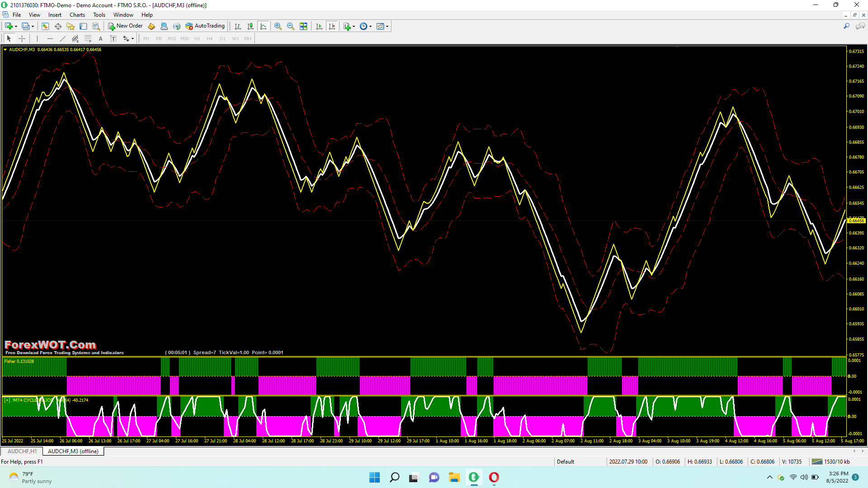Click the ForexWOT.Com logo link
The image size is (868, 488).
point(50,345)
